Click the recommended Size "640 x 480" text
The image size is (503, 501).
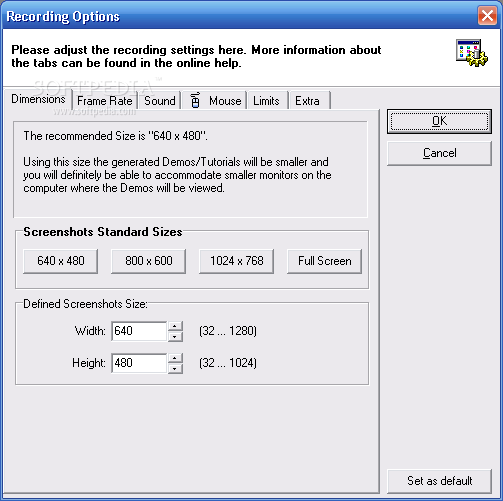[x=115, y=136]
